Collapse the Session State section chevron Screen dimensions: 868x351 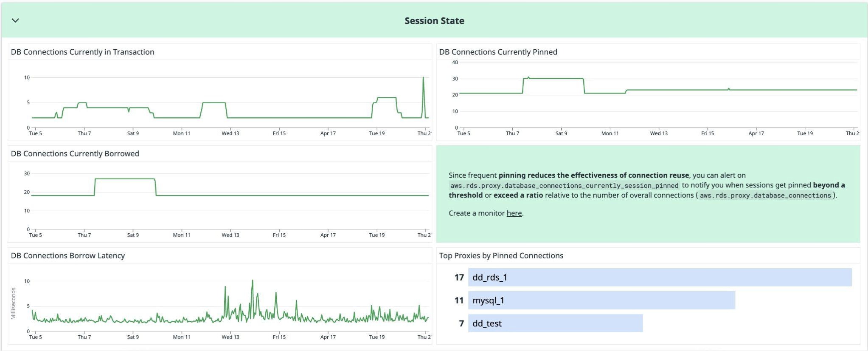click(x=15, y=20)
